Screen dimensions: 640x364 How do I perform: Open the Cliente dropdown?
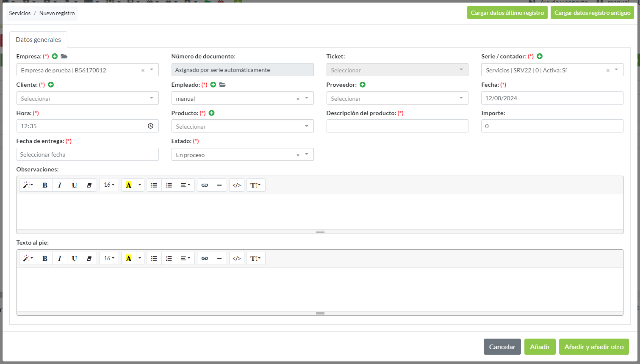[x=87, y=98]
